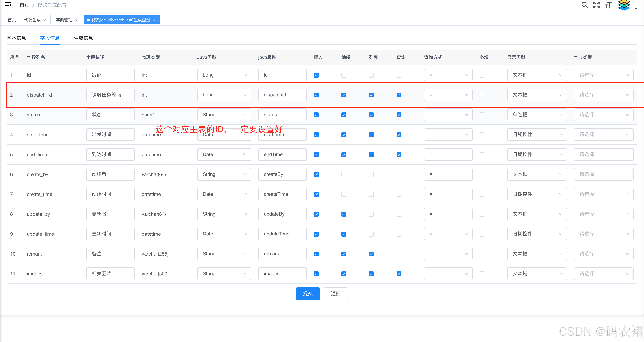This screenshot has height=342, width=644.
Task: Edit the 备注 description field
Action: click(x=110, y=254)
